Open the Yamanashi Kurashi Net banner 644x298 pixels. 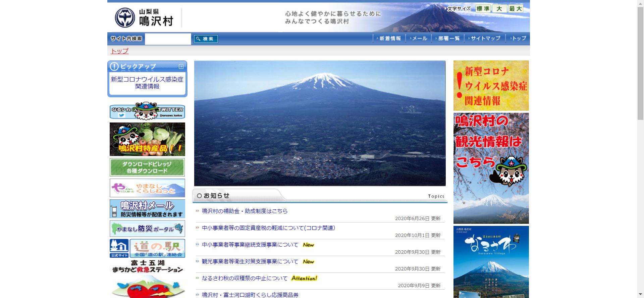[x=147, y=188]
